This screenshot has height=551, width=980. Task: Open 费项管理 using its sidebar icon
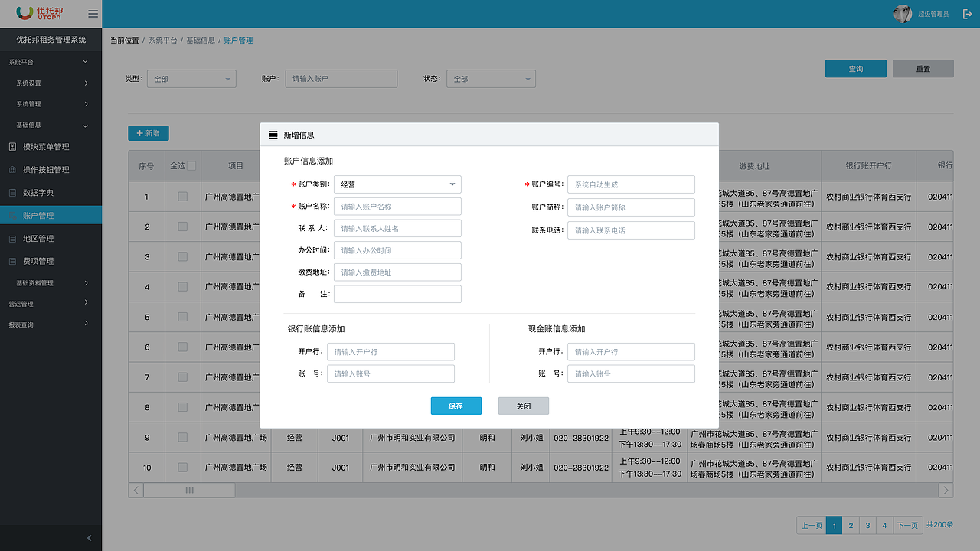pos(11,259)
